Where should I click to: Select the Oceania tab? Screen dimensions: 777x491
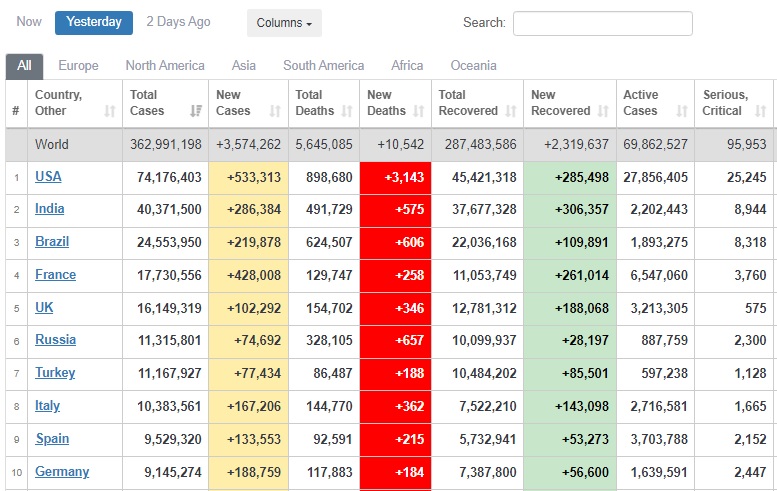pos(473,65)
